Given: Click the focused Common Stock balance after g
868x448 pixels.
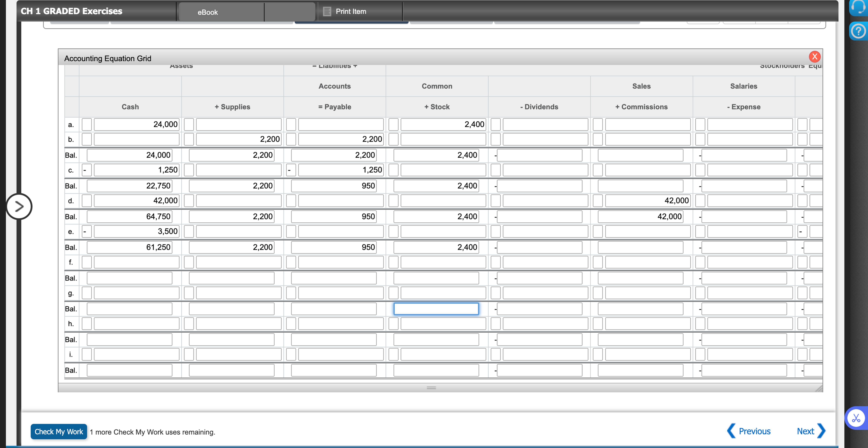Looking at the screenshot, I should click(436, 309).
